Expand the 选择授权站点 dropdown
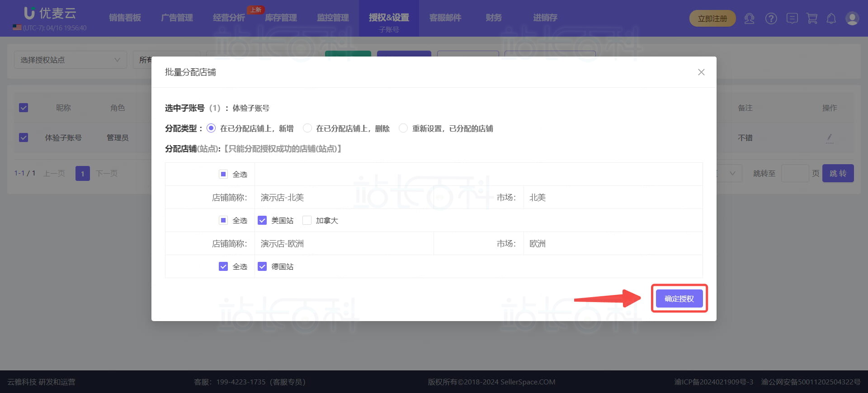The height and width of the screenshot is (393, 868). (x=70, y=60)
